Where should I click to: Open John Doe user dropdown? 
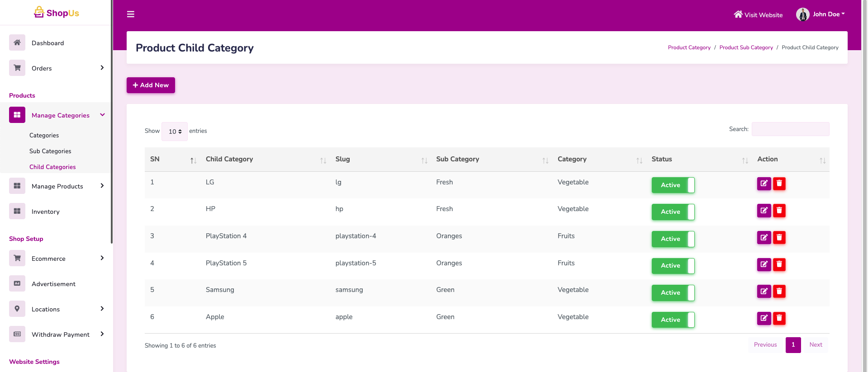[821, 14]
